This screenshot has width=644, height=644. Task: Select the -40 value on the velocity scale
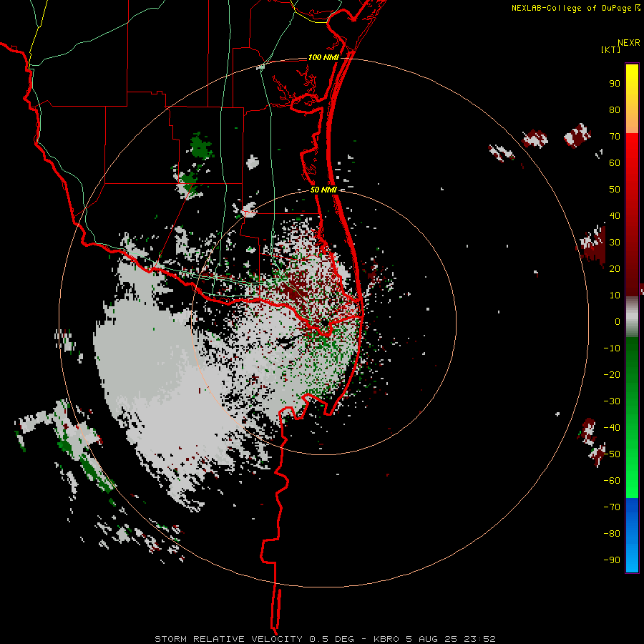tap(612, 428)
